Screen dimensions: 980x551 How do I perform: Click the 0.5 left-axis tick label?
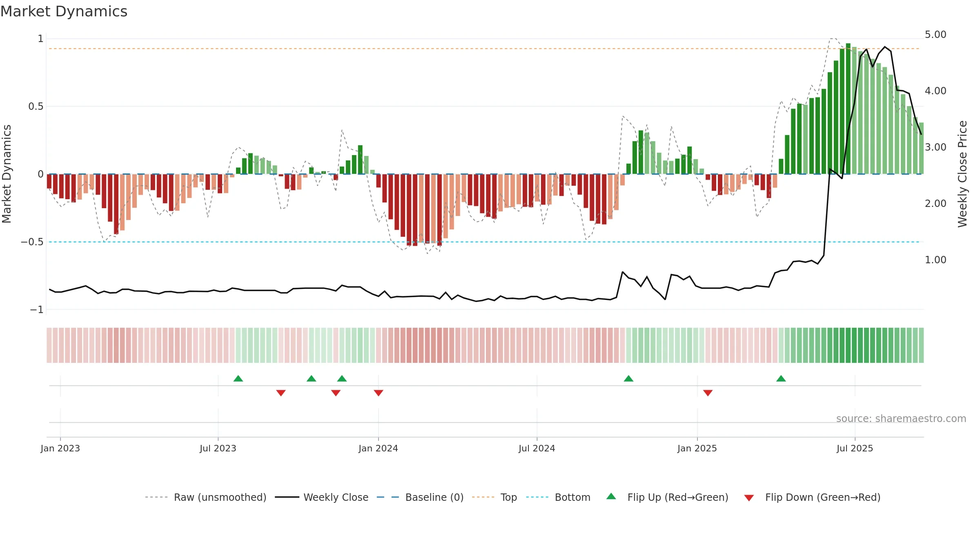click(36, 107)
